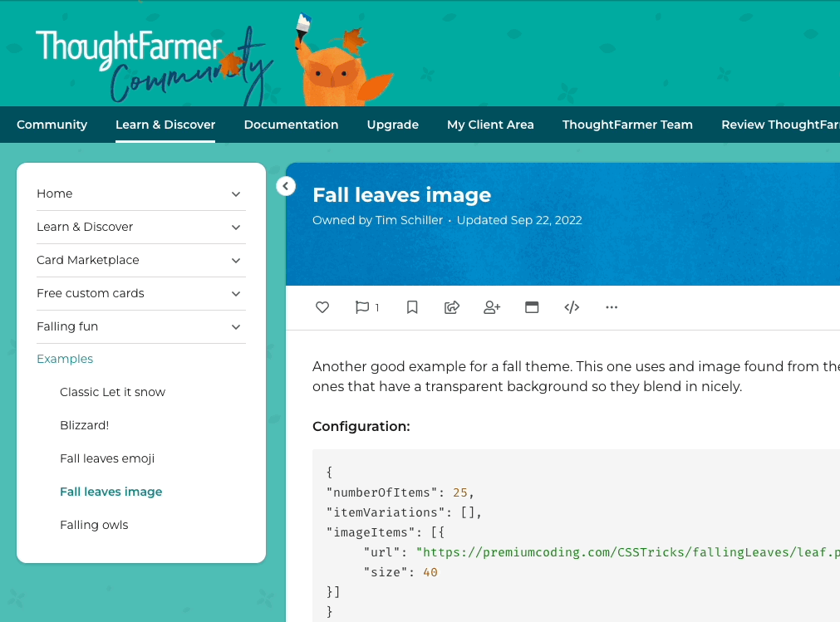Open the more options ellipsis menu
The height and width of the screenshot is (622, 840).
(x=612, y=307)
